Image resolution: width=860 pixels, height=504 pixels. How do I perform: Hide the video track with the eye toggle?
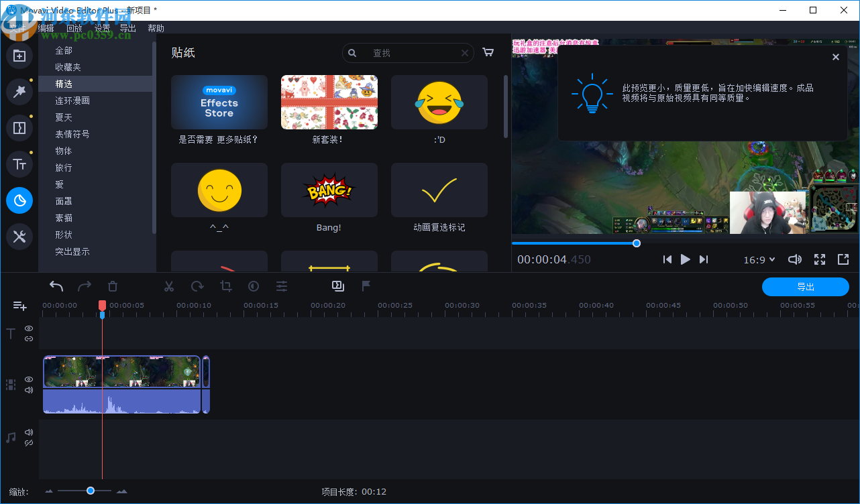click(x=28, y=379)
